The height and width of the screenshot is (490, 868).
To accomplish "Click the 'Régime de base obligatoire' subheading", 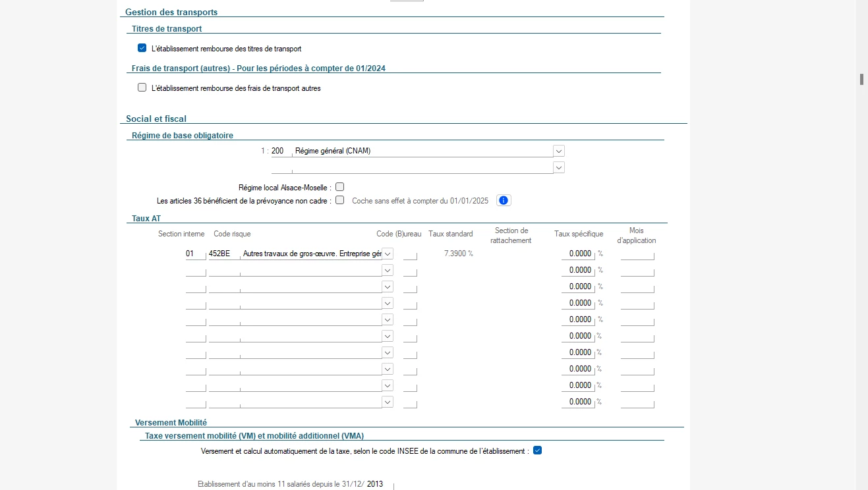I will point(183,136).
